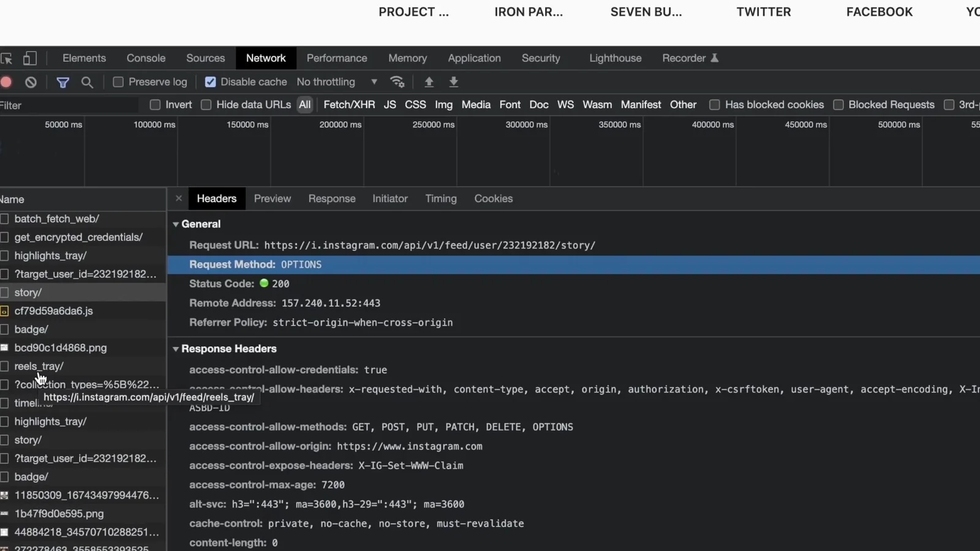Image resolution: width=980 pixels, height=551 pixels.
Task: Check Has blocked cookies checkbox
Action: 714,105
